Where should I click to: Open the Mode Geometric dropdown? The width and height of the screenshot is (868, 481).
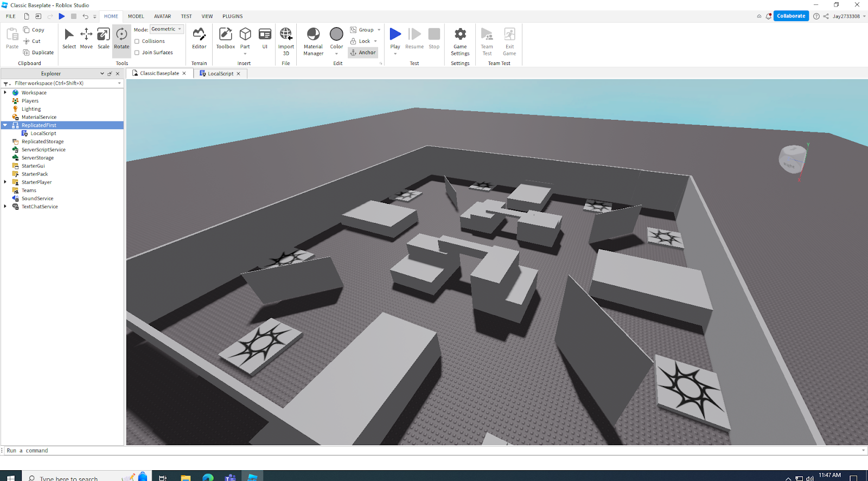(167, 29)
